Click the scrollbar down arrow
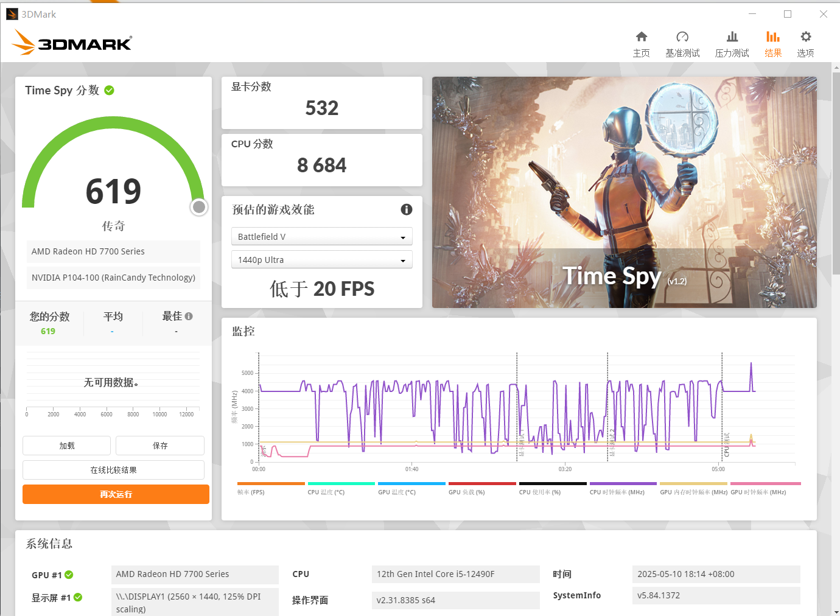This screenshot has height=616, width=840. [x=836, y=612]
